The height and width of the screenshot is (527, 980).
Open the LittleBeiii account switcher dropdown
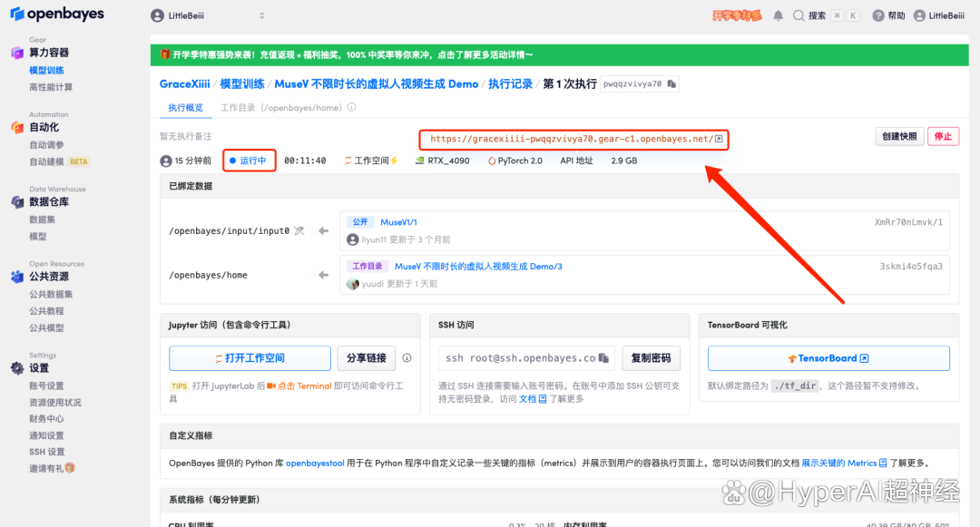point(208,15)
